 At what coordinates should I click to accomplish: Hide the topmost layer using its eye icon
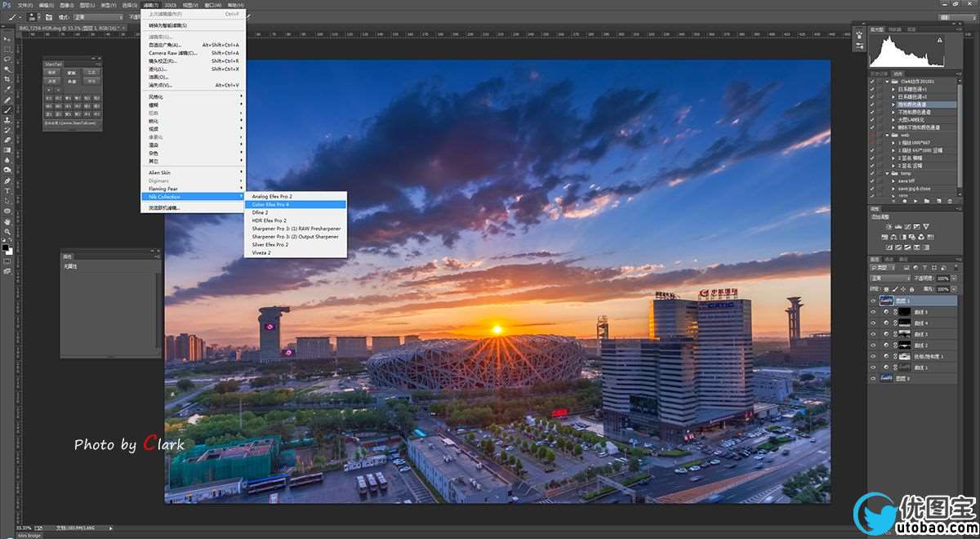click(x=873, y=301)
